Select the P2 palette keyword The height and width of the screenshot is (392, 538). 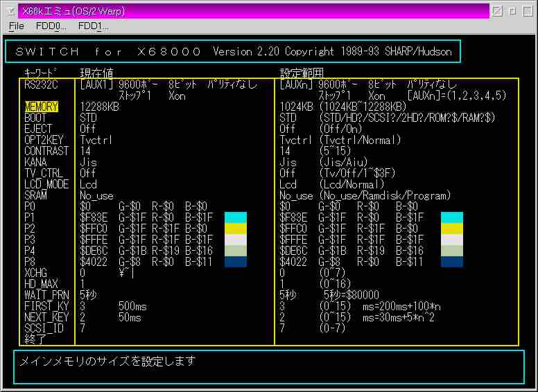pyautogui.click(x=30, y=229)
